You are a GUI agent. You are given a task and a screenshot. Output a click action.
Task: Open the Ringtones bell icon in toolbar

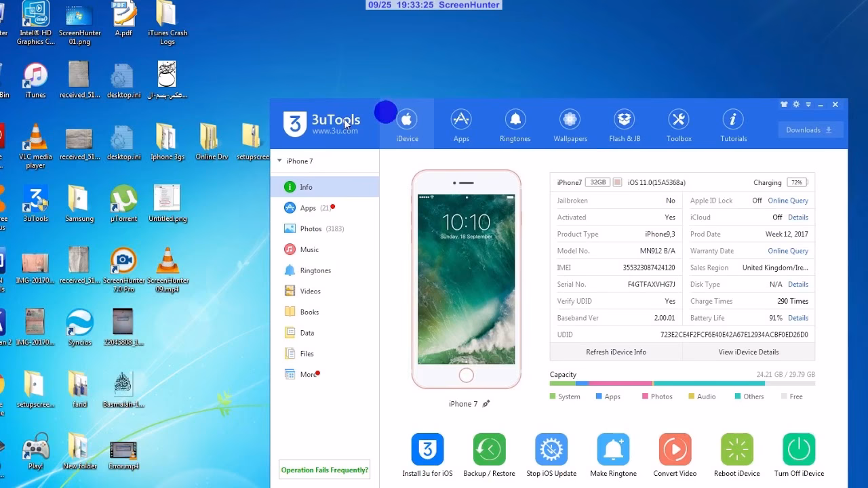[x=515, y=125]
